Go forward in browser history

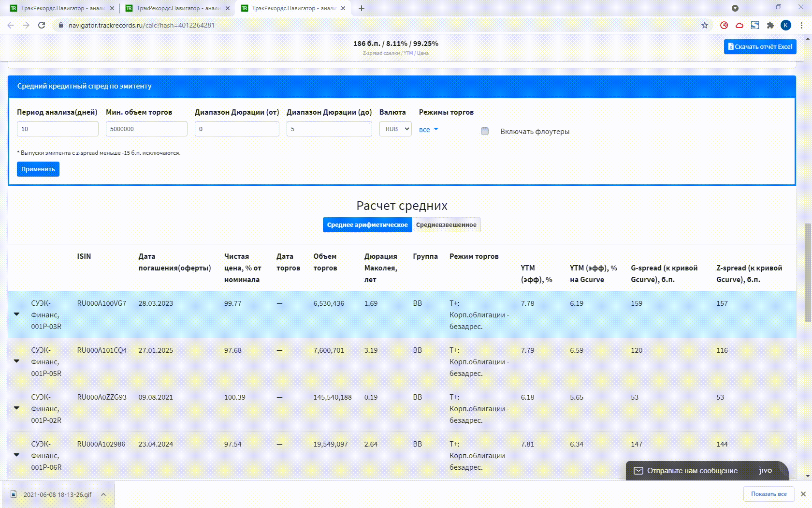(x=26, y=25)
